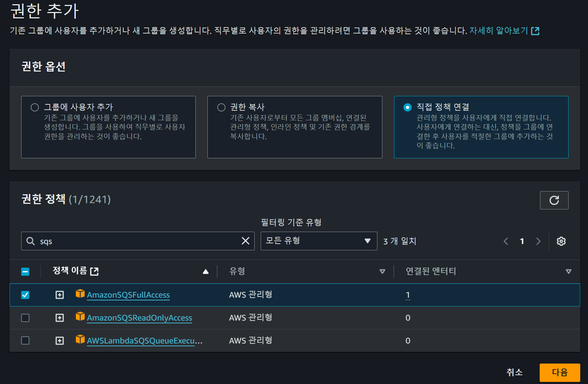Viewport: 588px width, 384px height.
Task: Check AmazonSQSReadOnlyAccess policy checkbox
Action: tap(25, 318)
